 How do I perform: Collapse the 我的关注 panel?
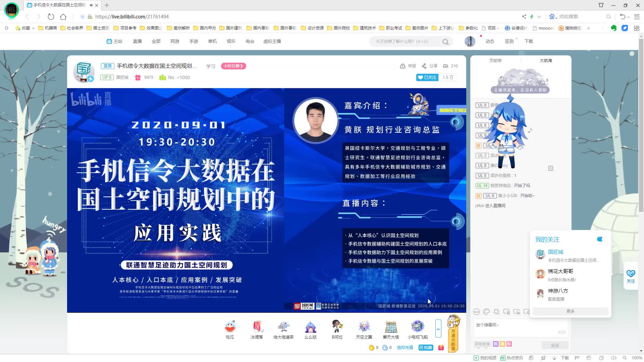click(600, 239)
